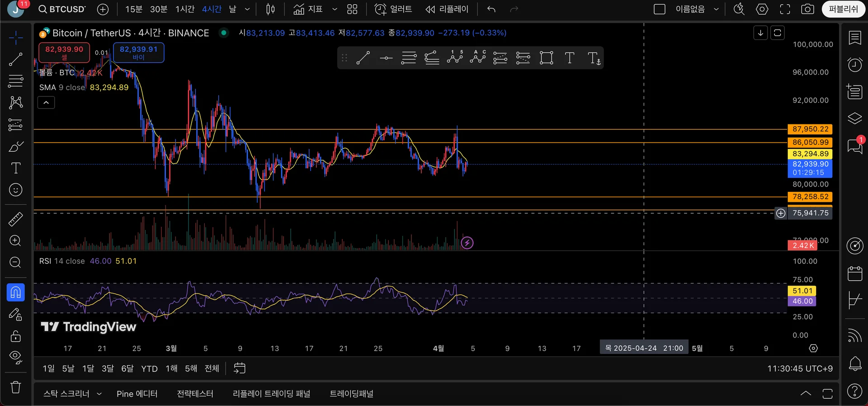Select the trend line drawing tool

[x=16, y=59]
